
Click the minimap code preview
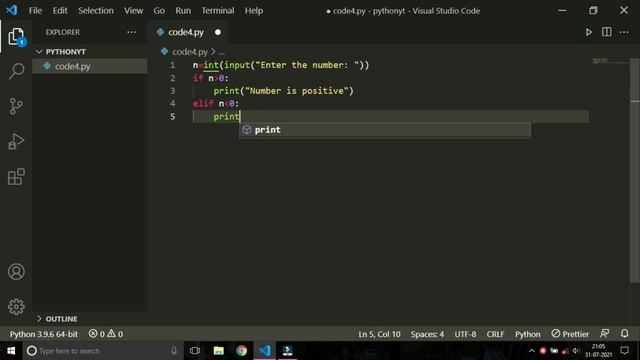point(600,61)
